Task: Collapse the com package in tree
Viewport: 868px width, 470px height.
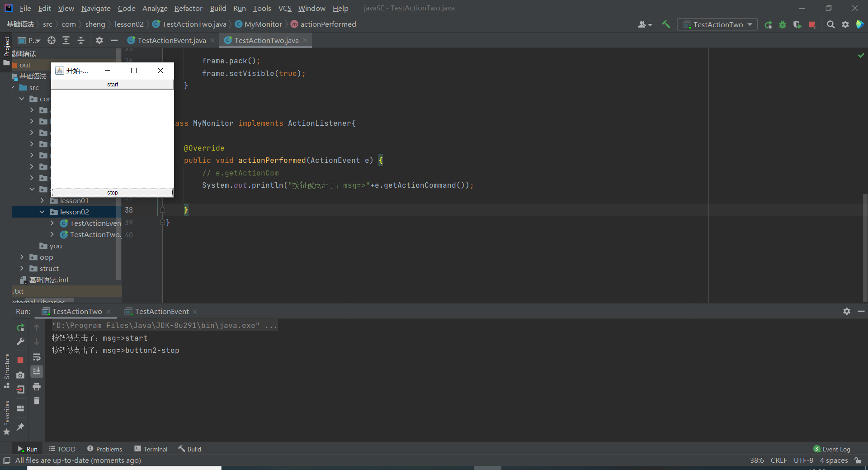Action: (21, 99)
